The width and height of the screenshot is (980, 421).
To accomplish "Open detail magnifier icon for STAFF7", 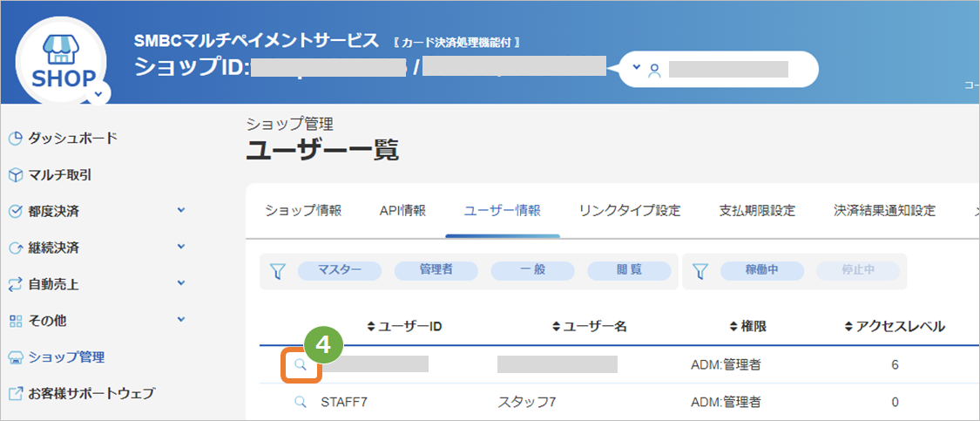I will (x=300, y=402).
